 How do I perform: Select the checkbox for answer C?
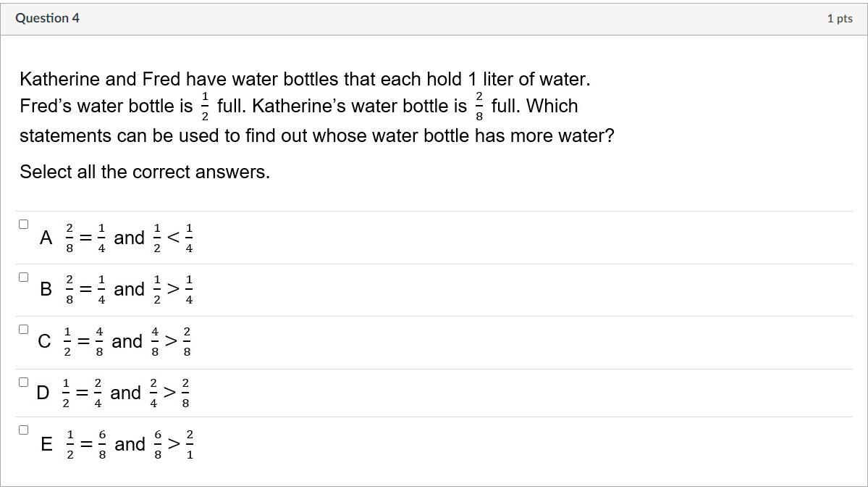click(x=23, y=329)
